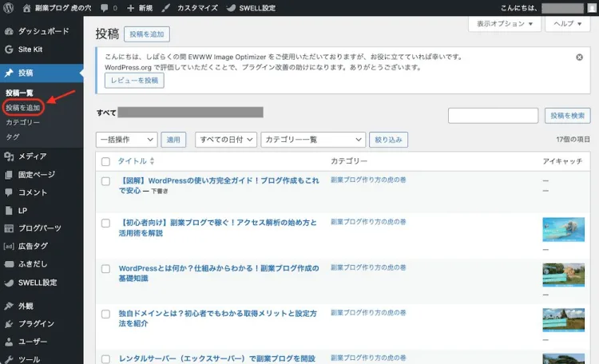This screenshot has width=599, height=364.
Task: Open ダッシュボード icon in sidebar
Action: (9, 31)
